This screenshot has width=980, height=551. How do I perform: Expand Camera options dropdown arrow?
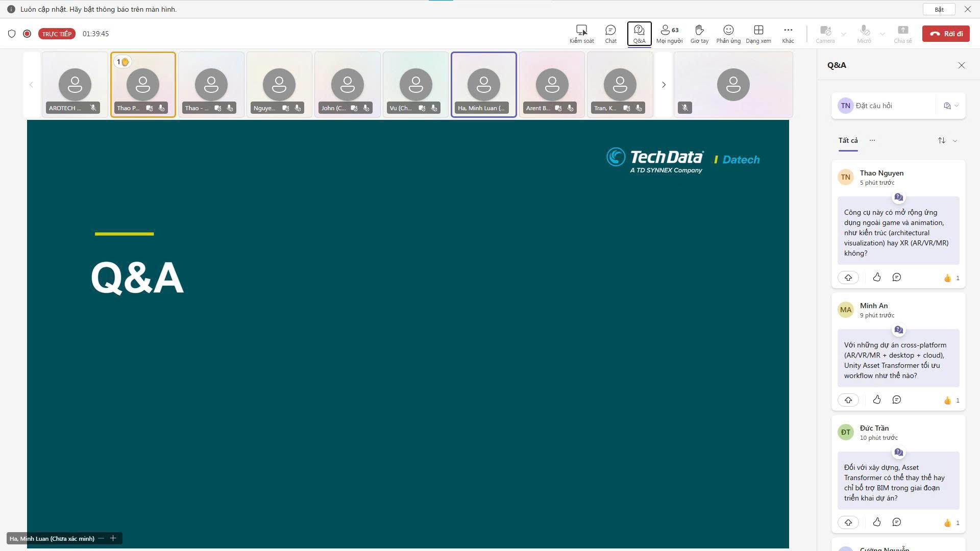(x=843, y=34)
